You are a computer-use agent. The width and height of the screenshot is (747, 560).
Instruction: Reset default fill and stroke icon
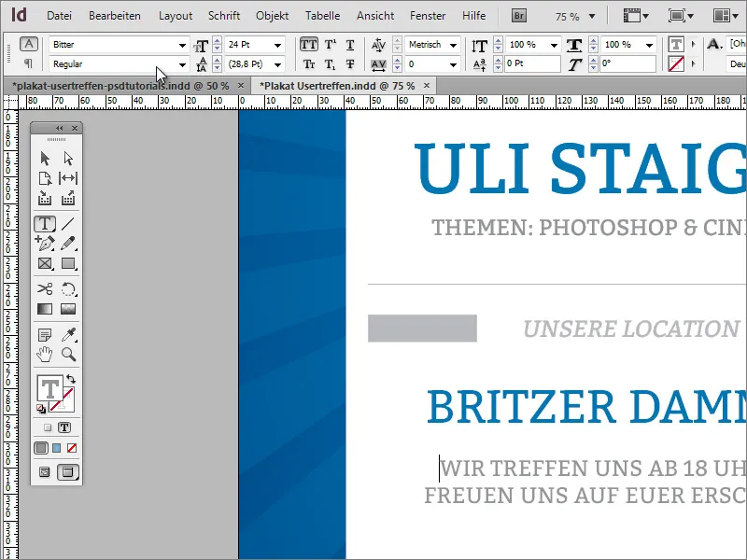pos(41,409)
